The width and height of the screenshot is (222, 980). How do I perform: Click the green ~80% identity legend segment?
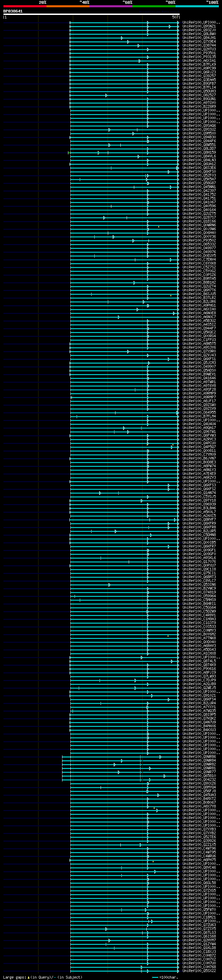click(154, 6)
